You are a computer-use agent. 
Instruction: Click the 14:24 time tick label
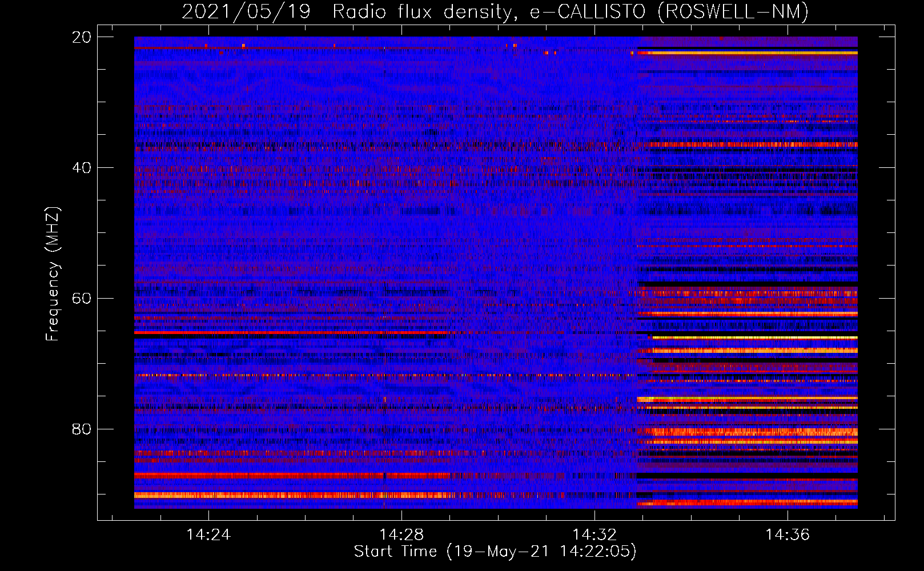click(208, 534)
